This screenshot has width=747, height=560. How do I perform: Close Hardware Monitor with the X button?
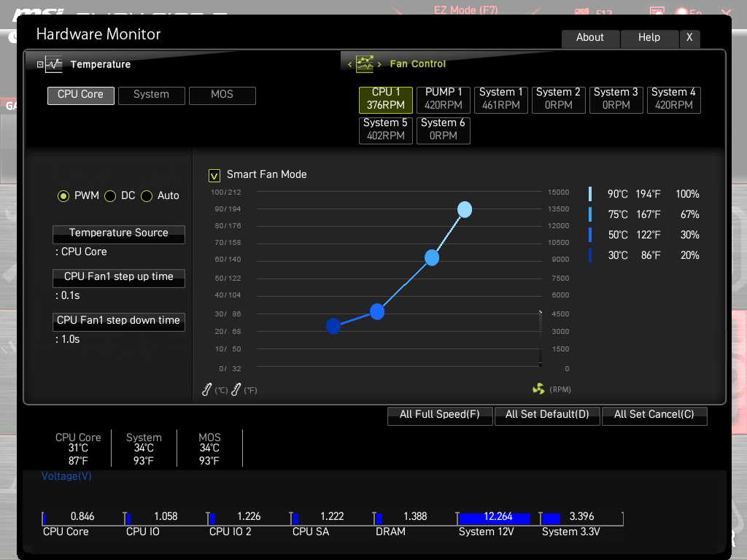click(689, 38)
